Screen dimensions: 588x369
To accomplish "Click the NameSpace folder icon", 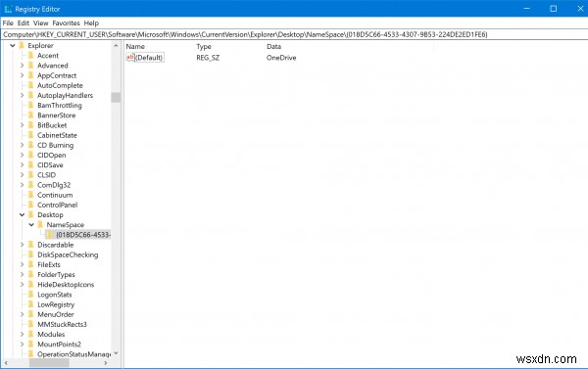I will coord(40,225).
